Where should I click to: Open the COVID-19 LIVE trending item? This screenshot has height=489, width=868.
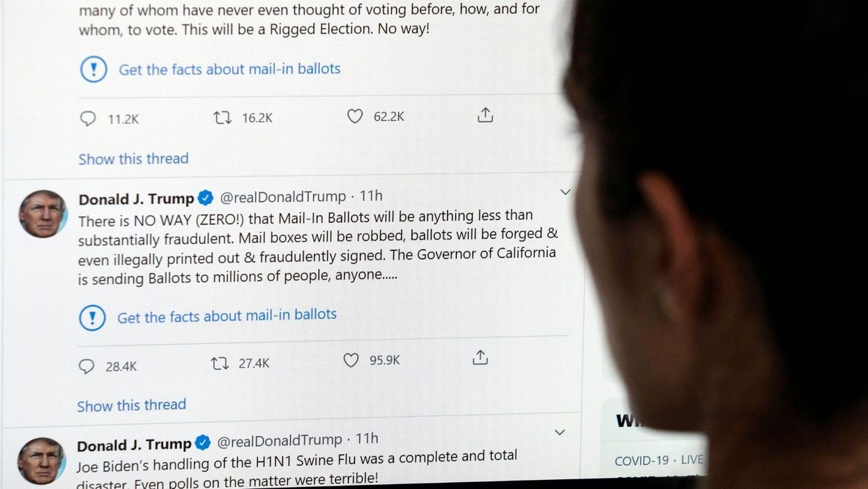[659, 460]
